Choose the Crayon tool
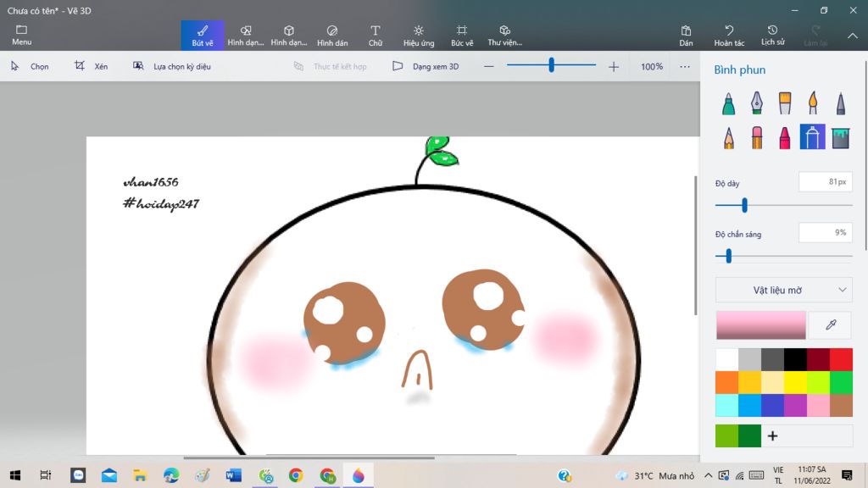 click(785, 137)
